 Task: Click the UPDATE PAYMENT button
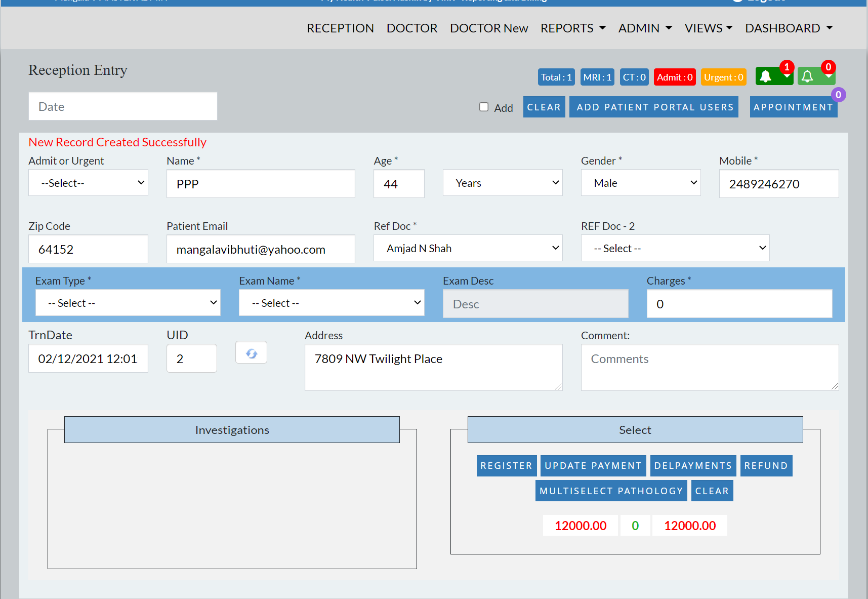pos(593,466)
